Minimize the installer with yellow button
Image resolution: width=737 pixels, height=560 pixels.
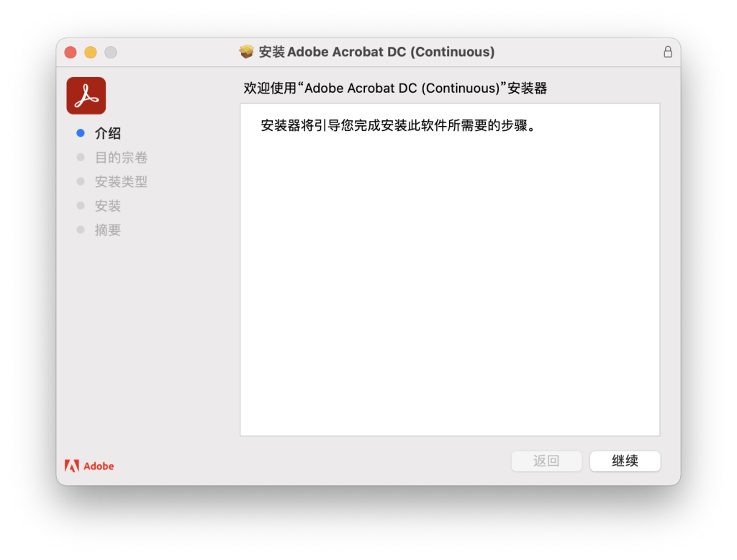(91, 53)
